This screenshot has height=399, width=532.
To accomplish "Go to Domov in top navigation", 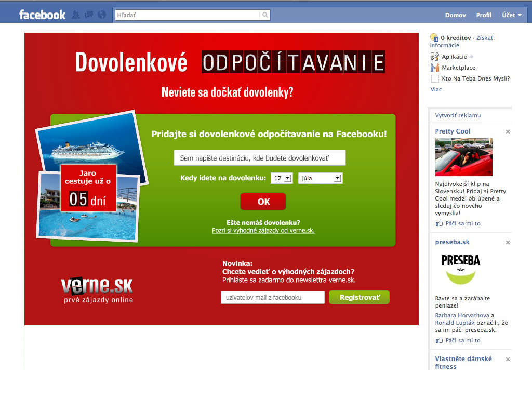I will [455, 15].
